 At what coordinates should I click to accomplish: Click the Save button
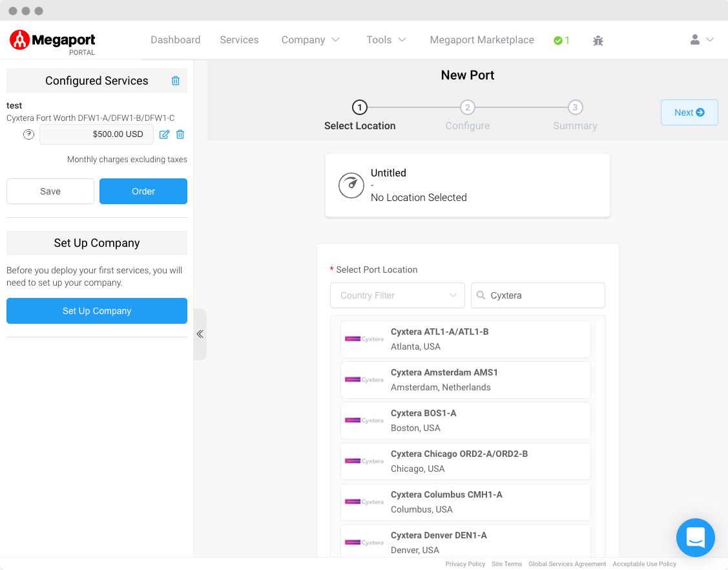point(50,191)
